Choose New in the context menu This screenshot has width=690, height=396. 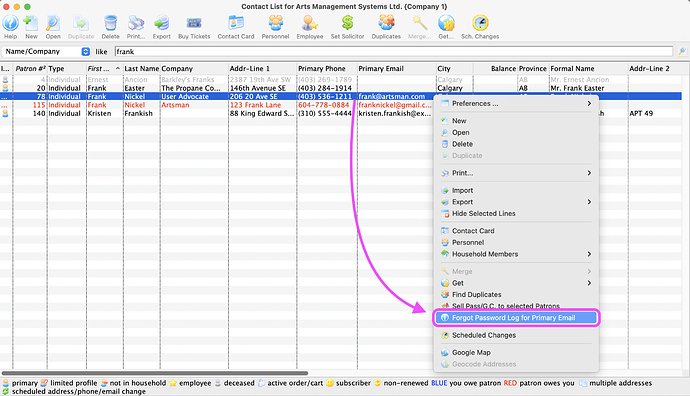516,121
